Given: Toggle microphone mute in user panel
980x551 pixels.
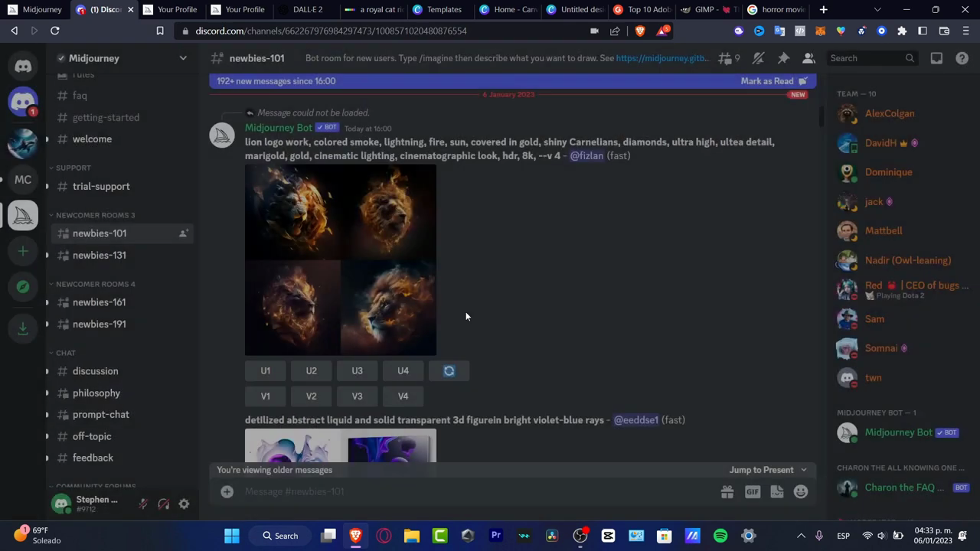Looking at the screenshot, I should [142, 504].
